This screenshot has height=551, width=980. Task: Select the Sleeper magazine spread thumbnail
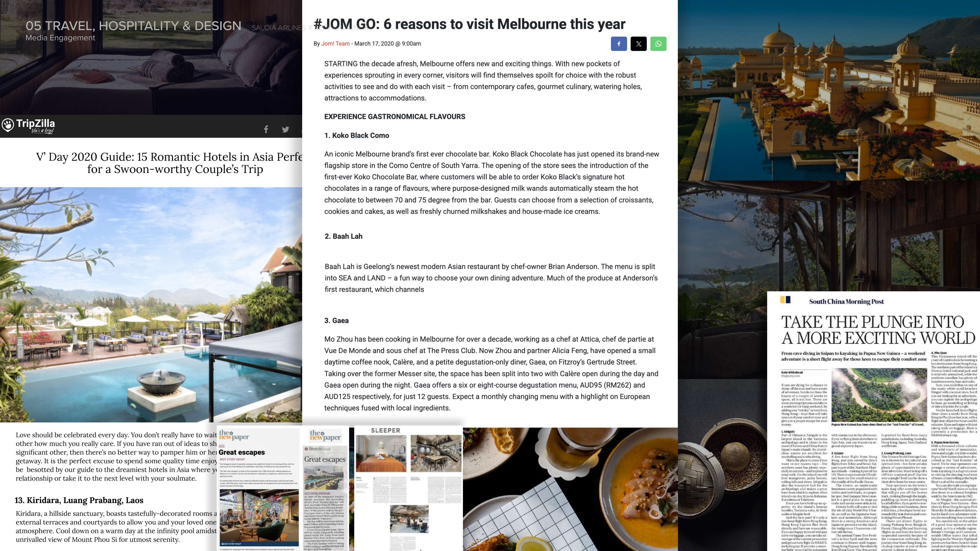click(408, 488)
